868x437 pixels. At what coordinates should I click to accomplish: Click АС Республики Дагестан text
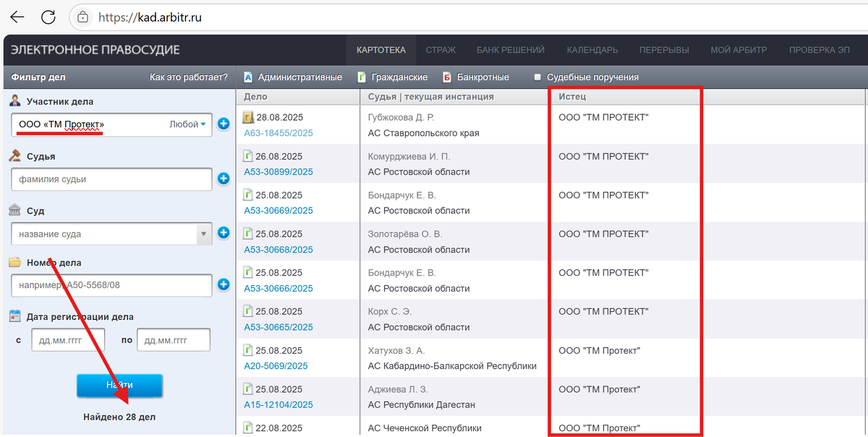pos(422,404)
